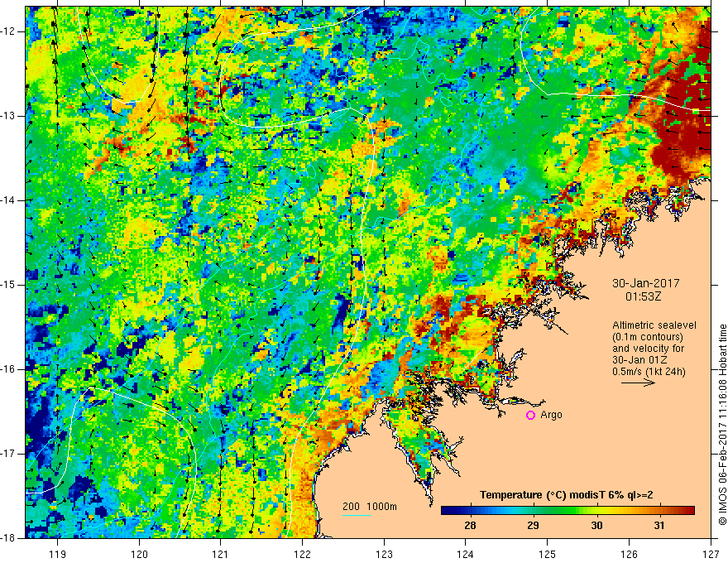Click the time text 01:53Z
The width and height of the screenshot is (728, 563).
pos(643,296)
